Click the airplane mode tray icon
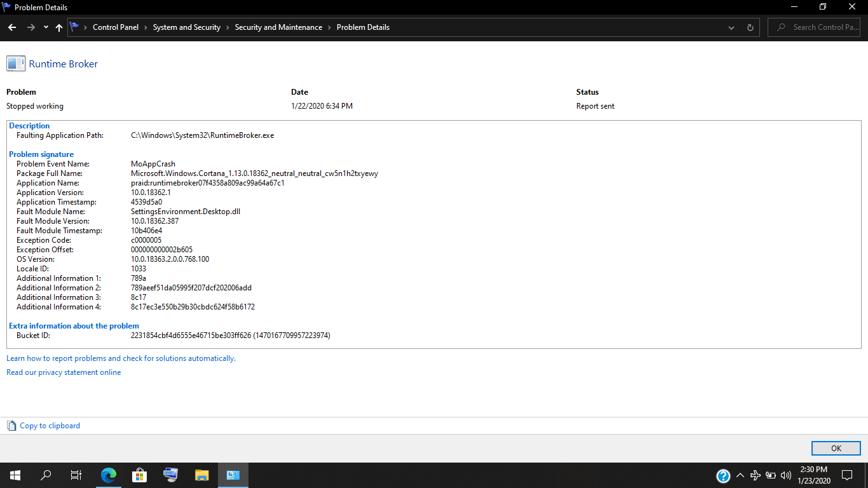The height and width of the screenshot is (488, 868). [x=756, y=475]
